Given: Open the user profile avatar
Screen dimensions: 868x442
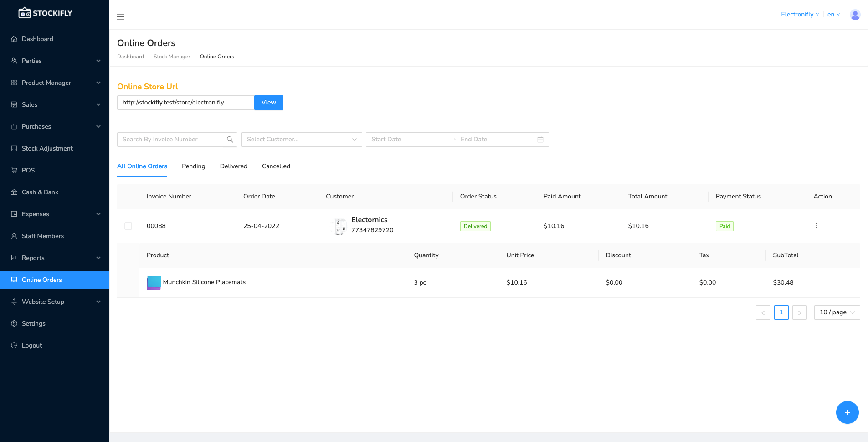Looking at the screenshot, I should point(855,15).
